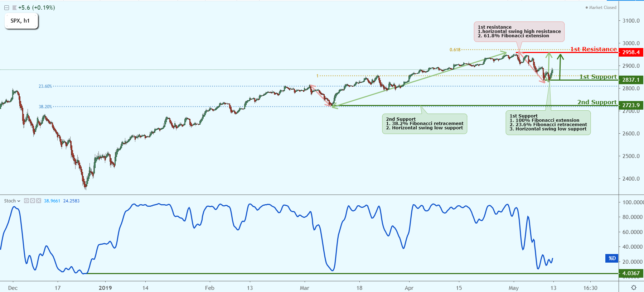Click the 40.0000 stochastic scale value
Viewport: 644px width, 292px height.
click(632, 247)
